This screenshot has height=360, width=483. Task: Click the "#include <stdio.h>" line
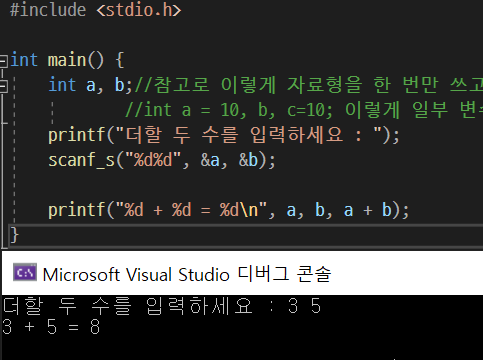point(95,10)
